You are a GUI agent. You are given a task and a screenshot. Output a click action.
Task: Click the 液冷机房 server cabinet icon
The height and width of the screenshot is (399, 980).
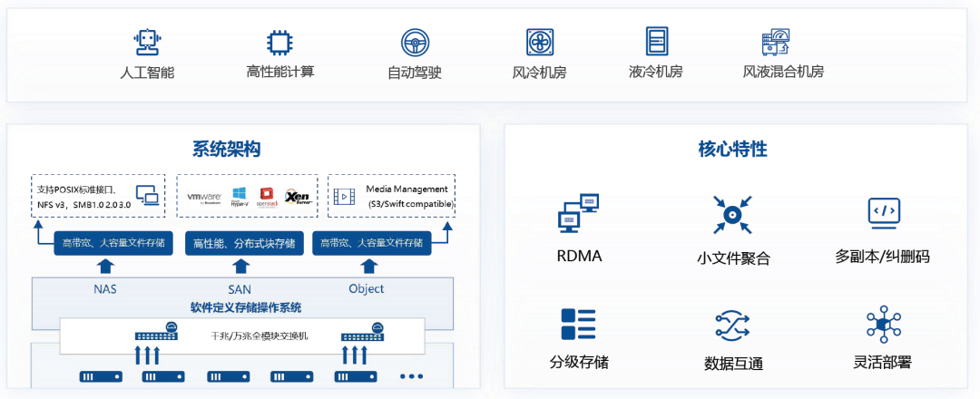[x=656, y=41]
